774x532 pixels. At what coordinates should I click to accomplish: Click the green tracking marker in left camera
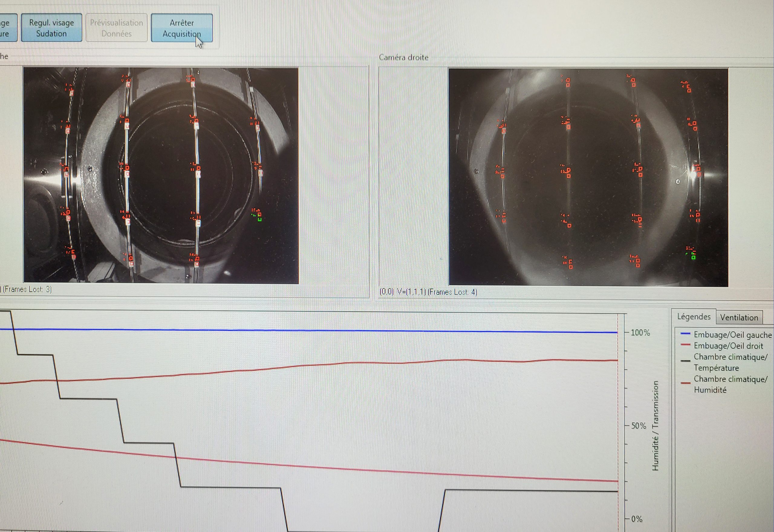point(260,219)
